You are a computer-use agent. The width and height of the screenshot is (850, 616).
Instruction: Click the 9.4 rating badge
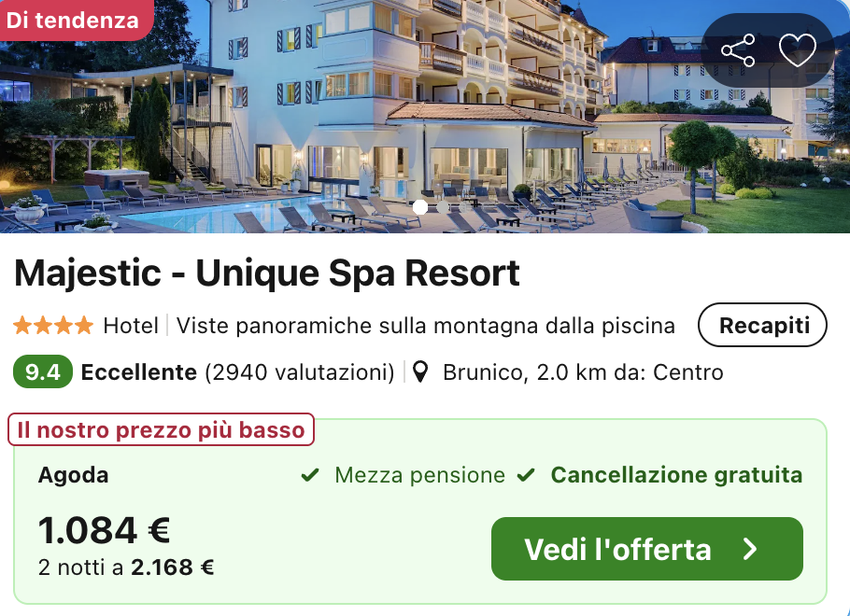pos(43,371)
